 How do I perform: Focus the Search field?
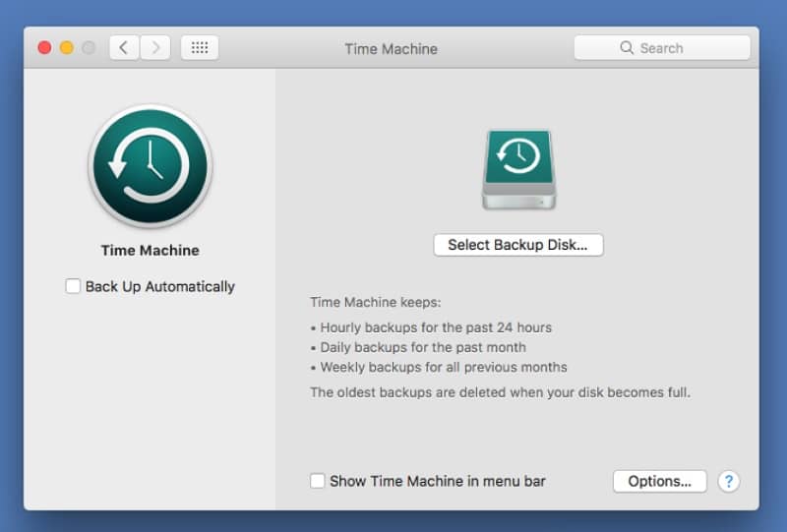662,47
